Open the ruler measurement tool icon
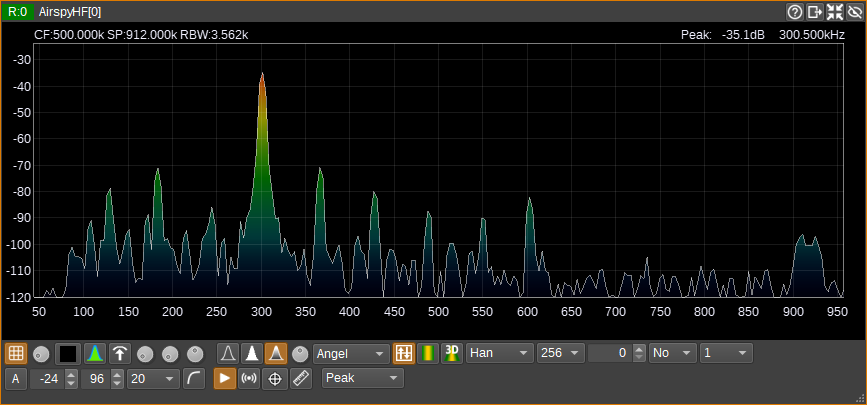 301,379
